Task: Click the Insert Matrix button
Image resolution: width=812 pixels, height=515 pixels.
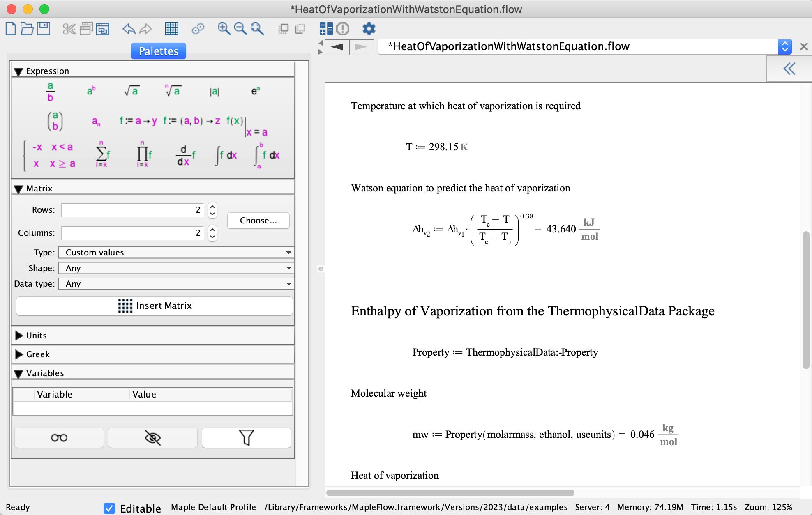Action: click(x=154, y=306)
